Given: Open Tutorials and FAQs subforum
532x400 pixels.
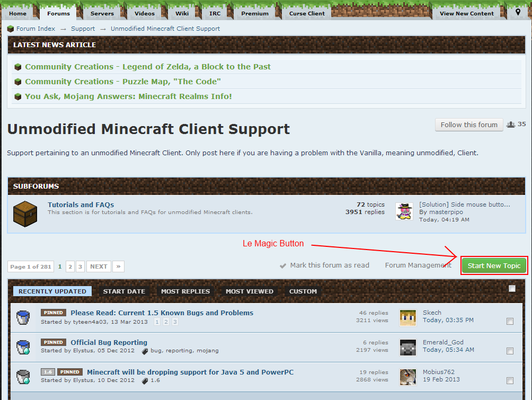Looking at the screenshot, I should click(81, 205).
